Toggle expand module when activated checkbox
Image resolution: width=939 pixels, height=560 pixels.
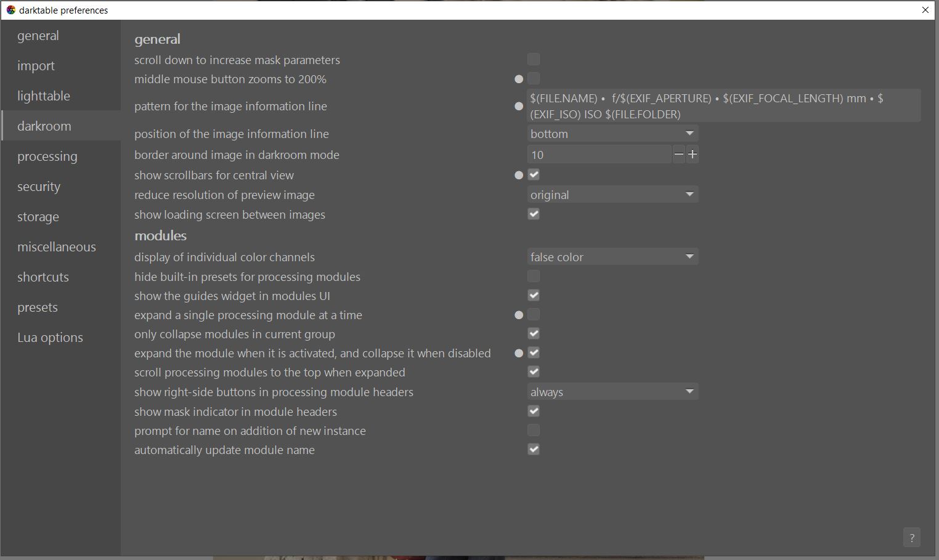tap(534, 352)
